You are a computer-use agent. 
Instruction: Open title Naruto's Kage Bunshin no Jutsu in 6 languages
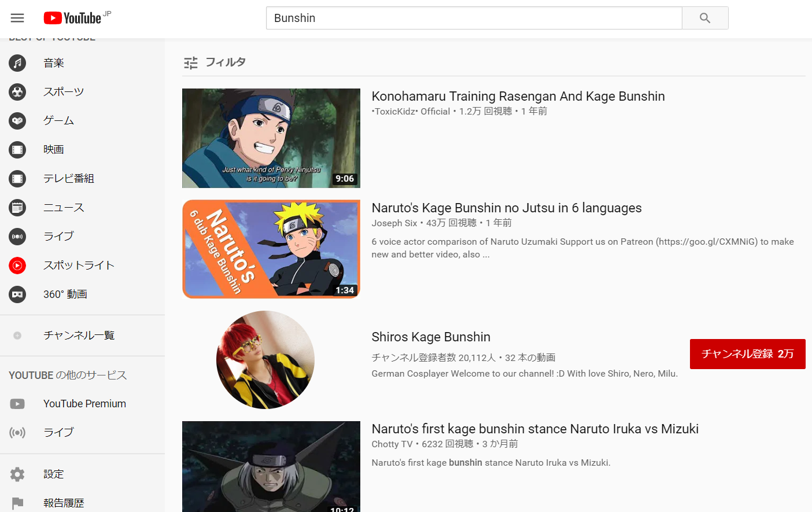click(507, 208)
